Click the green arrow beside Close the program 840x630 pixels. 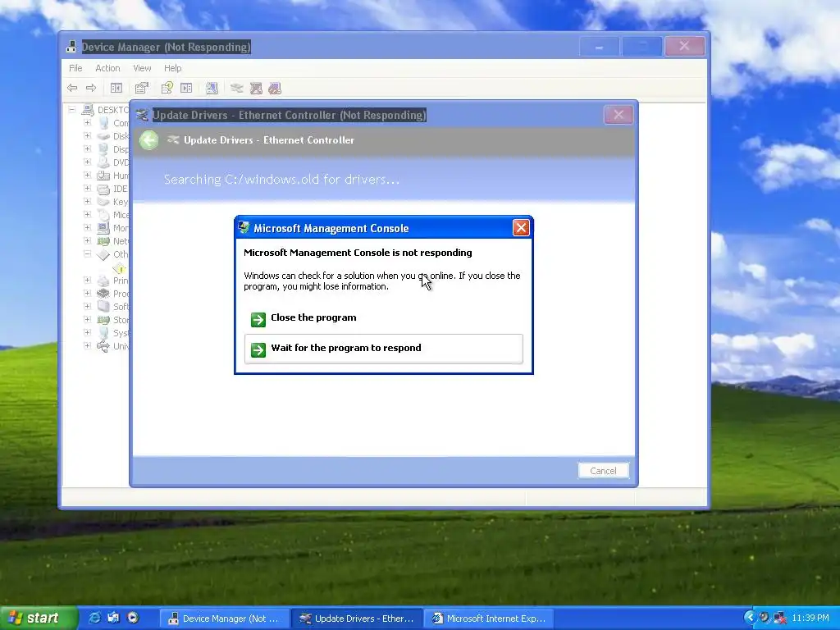pos(258,319)
